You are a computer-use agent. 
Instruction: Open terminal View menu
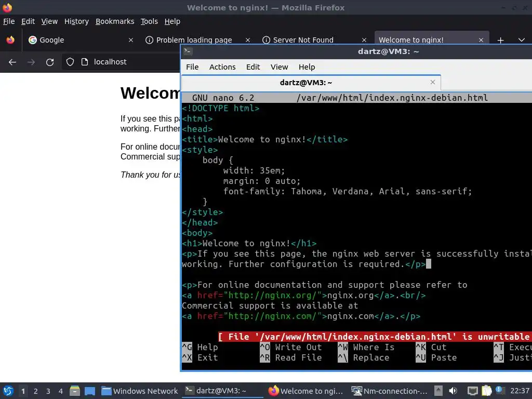click(x=279, y=67)
